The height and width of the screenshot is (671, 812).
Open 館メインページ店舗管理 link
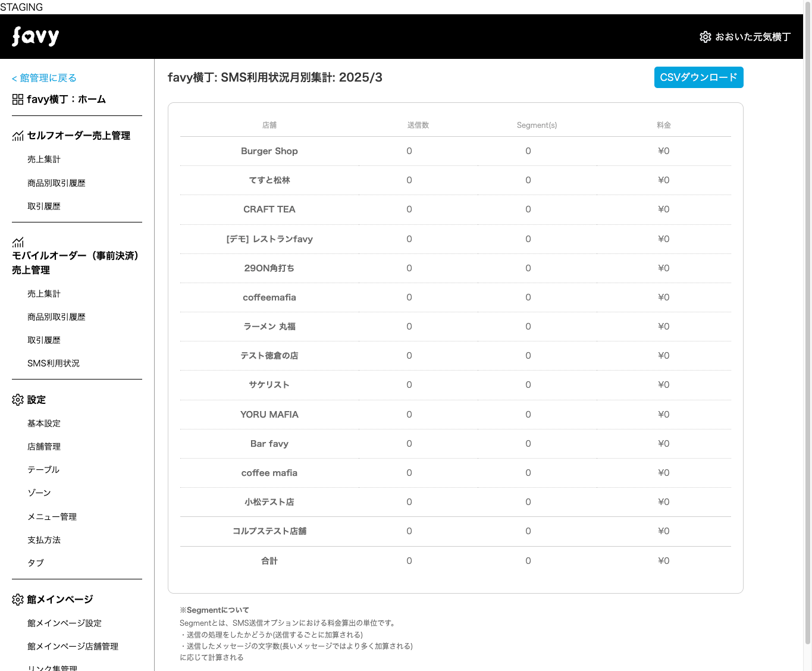pos(73,647)
